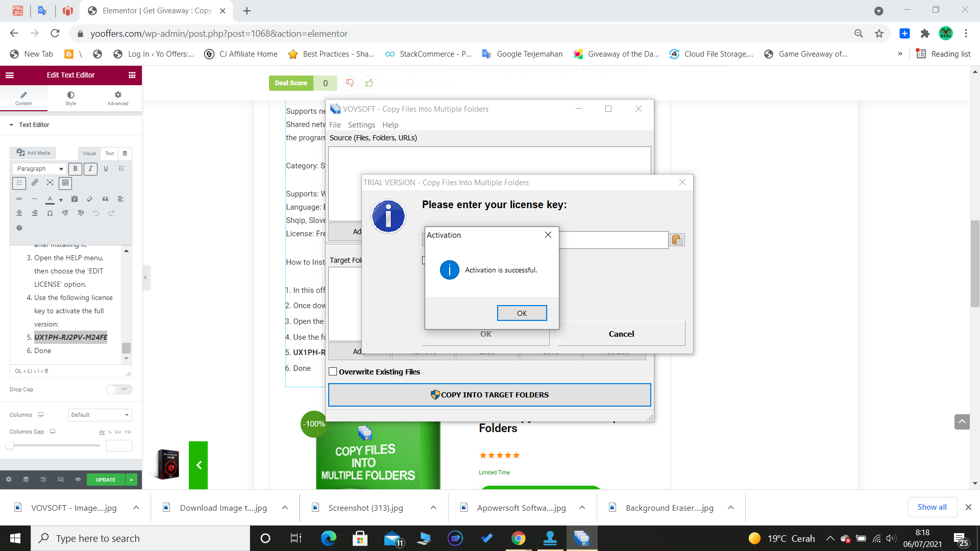Align text right in editor

pyautogui.click(x=35, y=213)
